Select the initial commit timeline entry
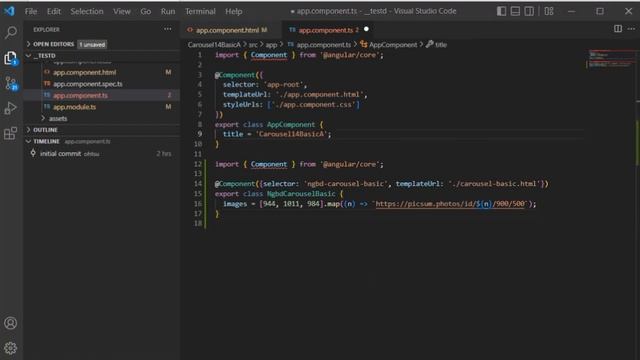 tap(102, 153)
